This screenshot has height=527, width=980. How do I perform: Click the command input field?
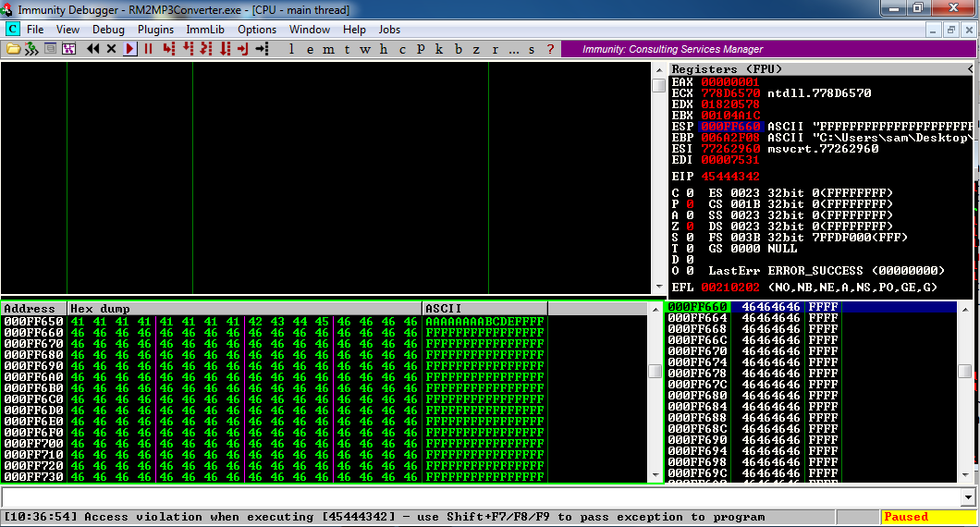click(x=482, y=497)
